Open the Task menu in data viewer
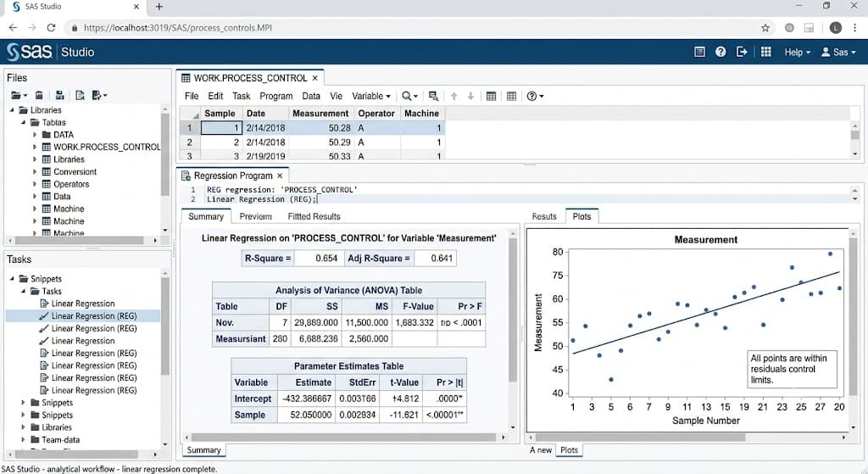 [241, 96]
